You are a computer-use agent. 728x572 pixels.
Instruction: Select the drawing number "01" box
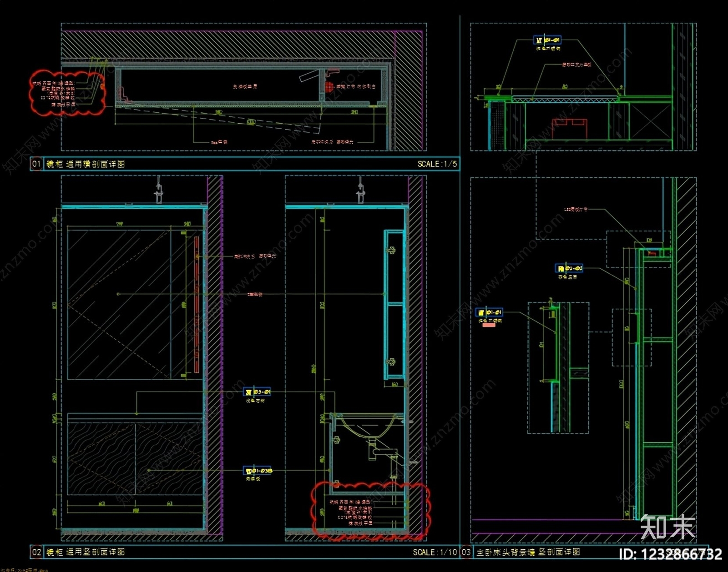click(36, 164)
